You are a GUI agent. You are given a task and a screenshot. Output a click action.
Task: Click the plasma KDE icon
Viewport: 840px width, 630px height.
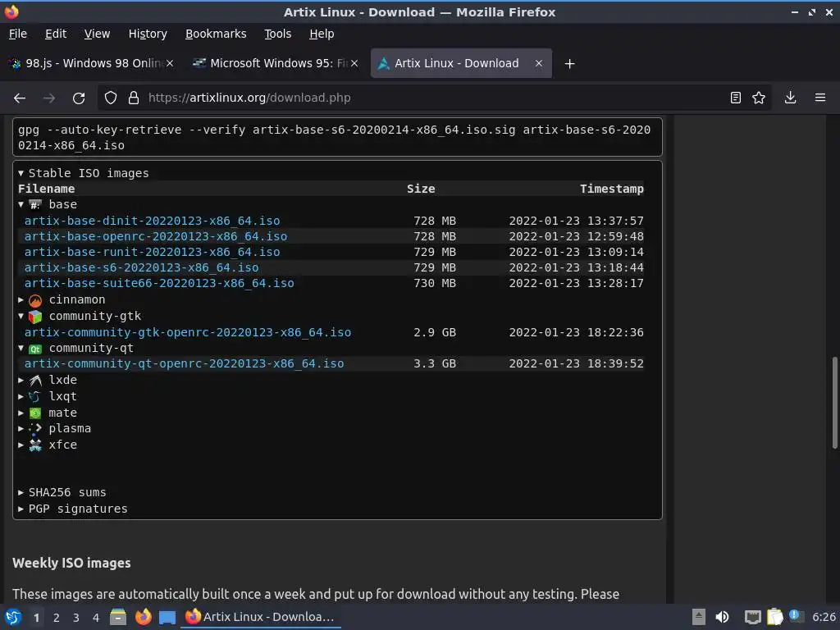[x=35, y=428]
